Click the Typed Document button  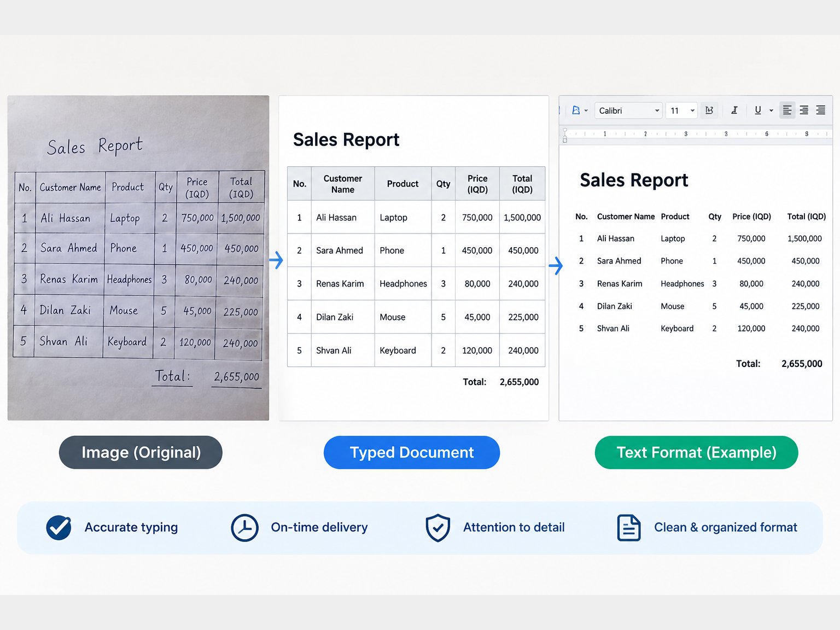coord(412,452)
